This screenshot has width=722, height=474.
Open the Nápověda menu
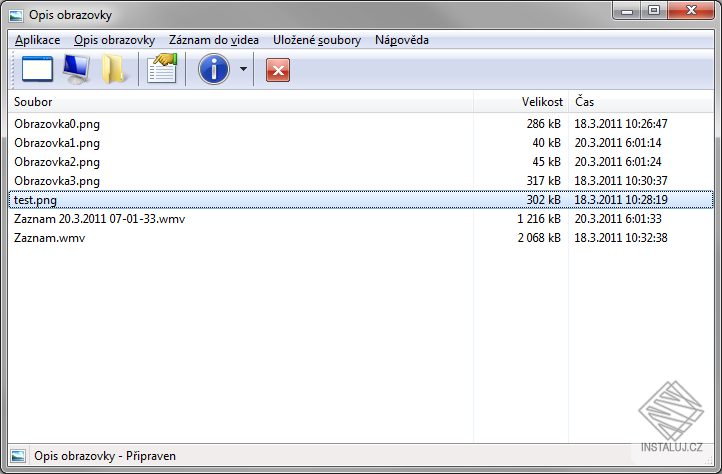coord(402,40)
